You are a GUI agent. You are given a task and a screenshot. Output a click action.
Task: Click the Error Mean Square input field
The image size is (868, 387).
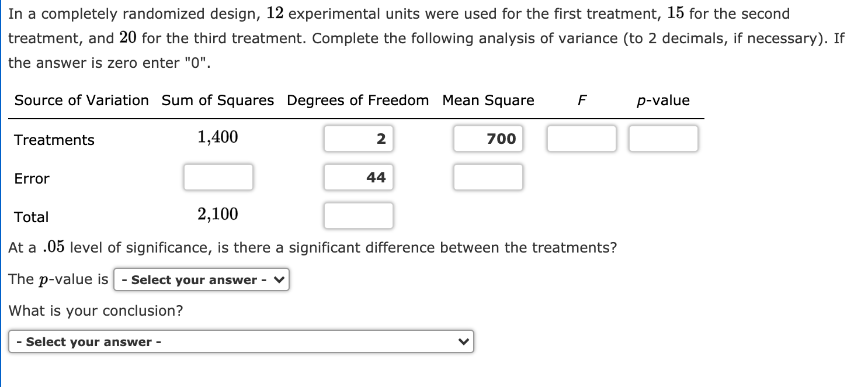click(488, 177)
